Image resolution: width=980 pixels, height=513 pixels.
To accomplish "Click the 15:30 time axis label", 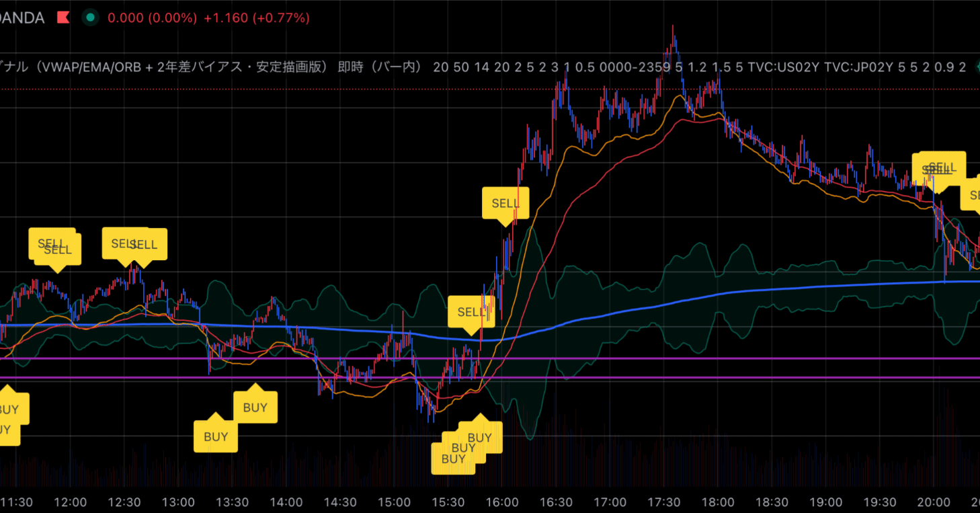I will coord(448,502).
